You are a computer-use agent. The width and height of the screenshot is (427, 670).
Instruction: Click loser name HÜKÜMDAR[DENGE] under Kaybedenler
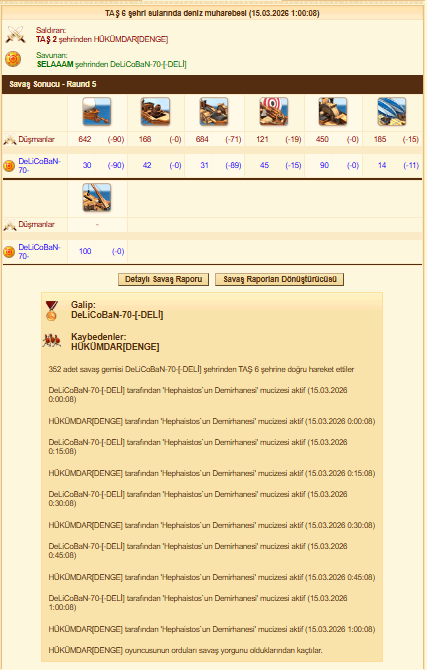point(115,347)
